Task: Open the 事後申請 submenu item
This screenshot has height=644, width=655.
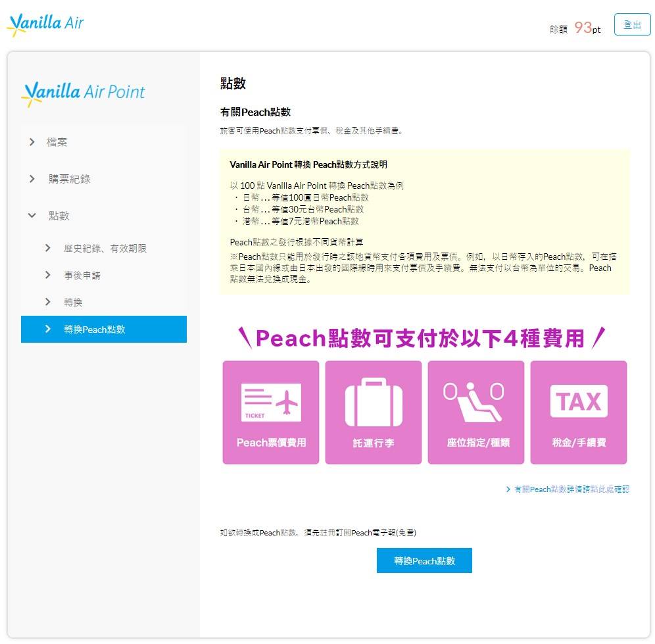Action: 82,275
